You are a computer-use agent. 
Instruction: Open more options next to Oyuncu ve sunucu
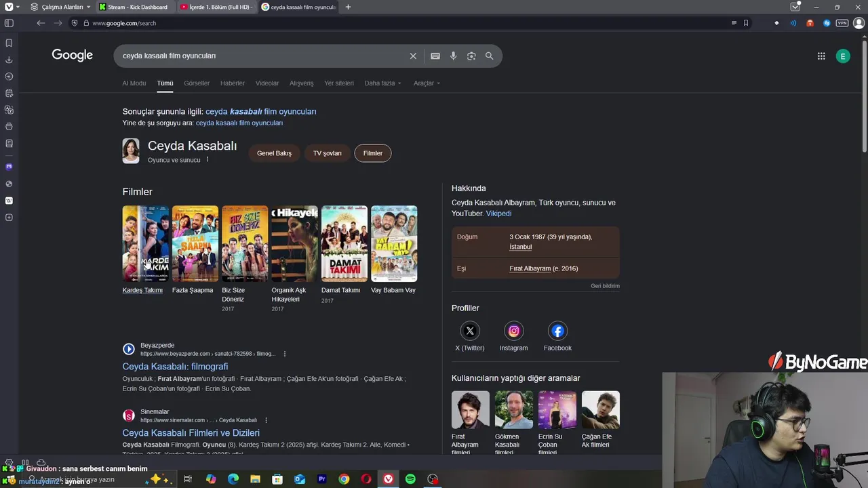click(x=208, y=160)
